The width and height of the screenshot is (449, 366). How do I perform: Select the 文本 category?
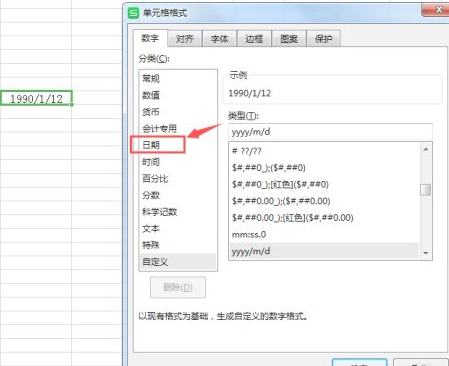click(x=177, y=229)
